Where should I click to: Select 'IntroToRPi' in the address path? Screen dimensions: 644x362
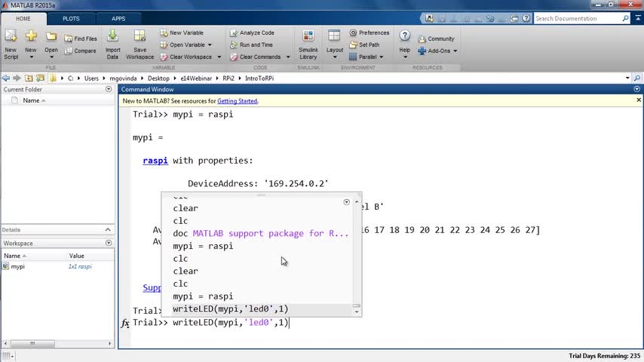click(x=259, y=78)
